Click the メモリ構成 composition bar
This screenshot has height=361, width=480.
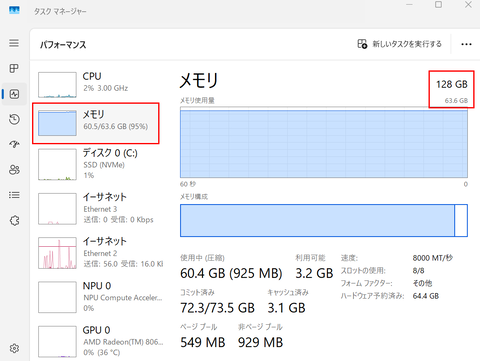324,220
